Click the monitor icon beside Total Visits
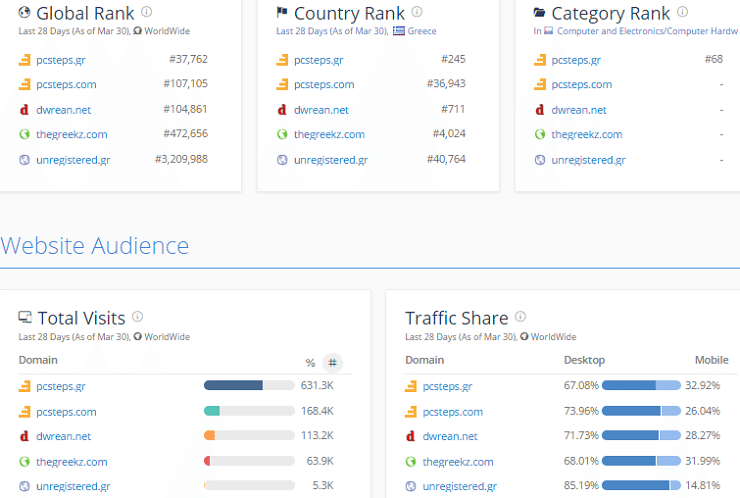 pos(25,317)
